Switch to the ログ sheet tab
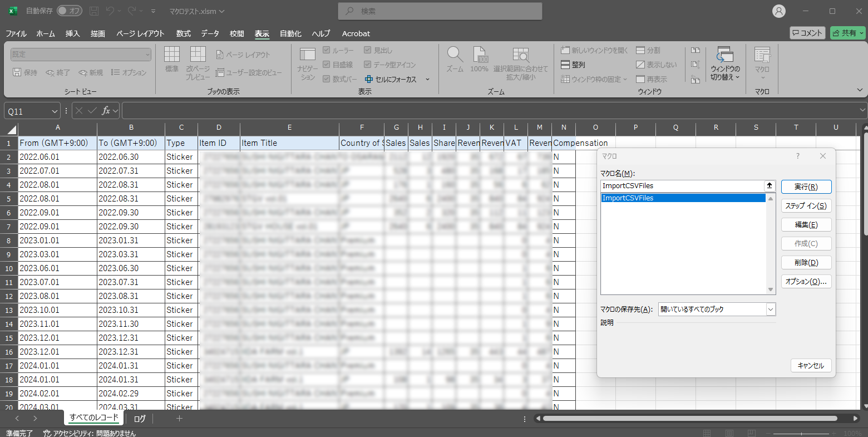The width and height of the screenshot is (868, 437). point(140,419)
